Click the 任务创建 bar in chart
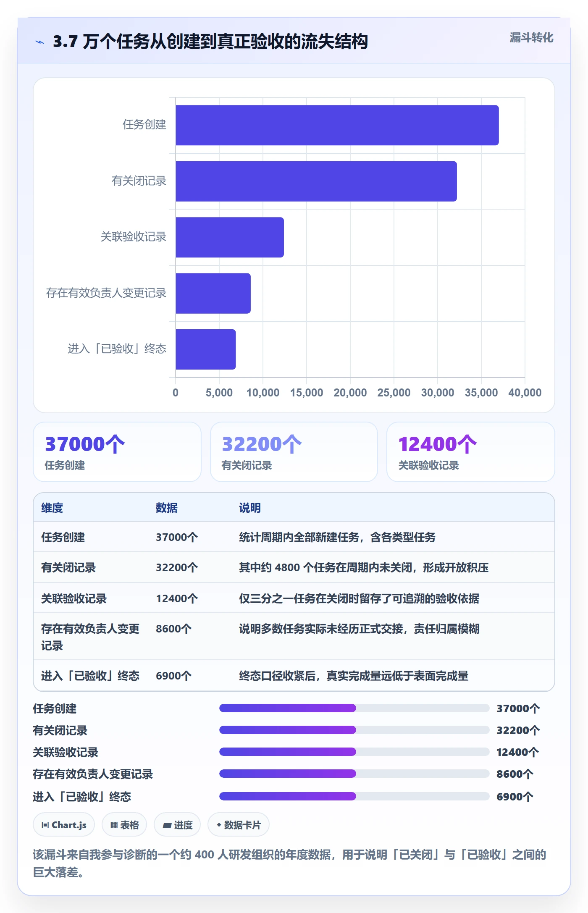Screen dimensions: 588x913 (x=337, y=125)
